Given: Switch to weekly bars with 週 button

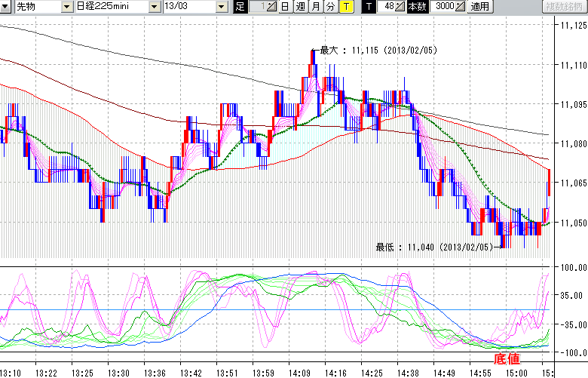Looking at the screenshot, I should pyautogui.click(x=300, y=7).
